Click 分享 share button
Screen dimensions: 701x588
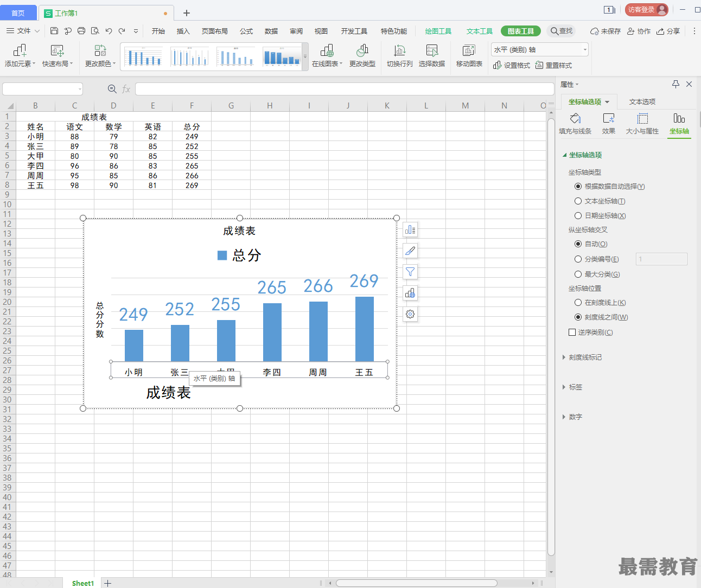[x=668, y=31]
